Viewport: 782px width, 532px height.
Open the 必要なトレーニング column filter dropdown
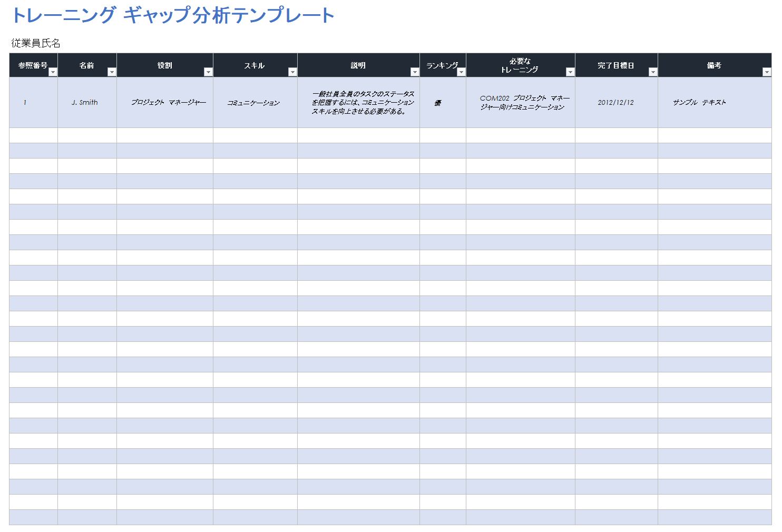click(x=570, y=72)
